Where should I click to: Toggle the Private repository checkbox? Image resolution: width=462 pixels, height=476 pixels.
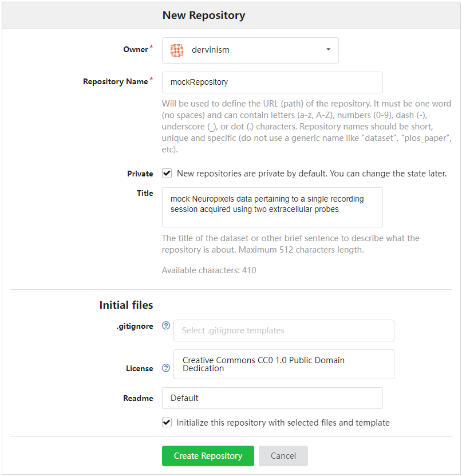tap(167, 174)
